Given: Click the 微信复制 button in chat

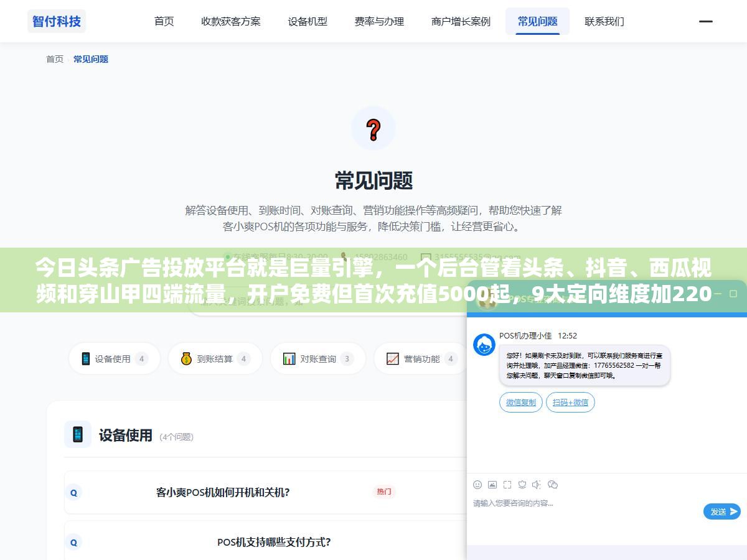Looking at the screenshot, I should tap(521, 402).
